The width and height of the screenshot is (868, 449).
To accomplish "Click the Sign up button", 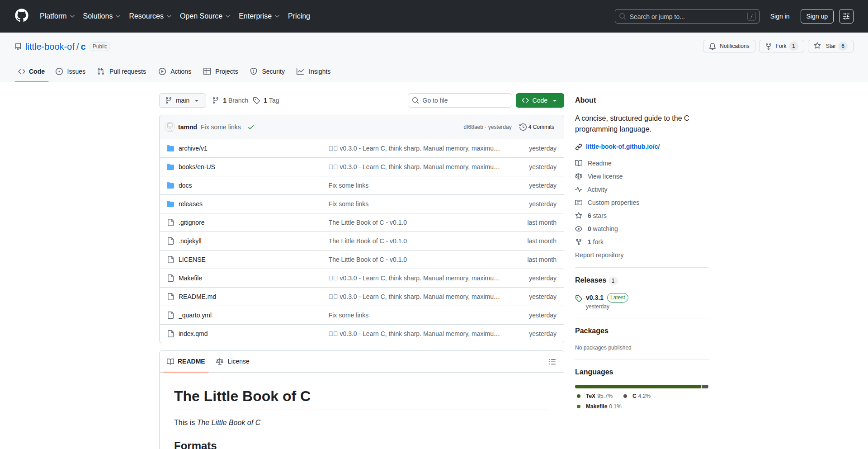I will 816,16.
